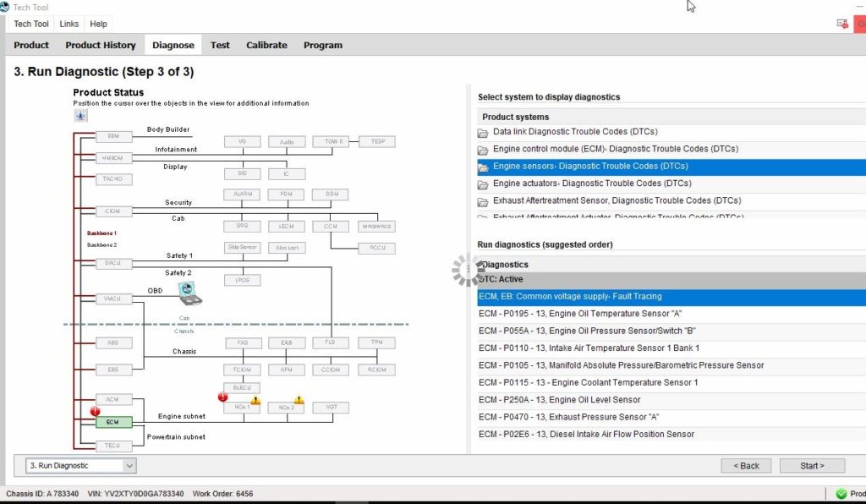
Task: Click the yellow warning icon above NOx 1
Action: point(255,399)
